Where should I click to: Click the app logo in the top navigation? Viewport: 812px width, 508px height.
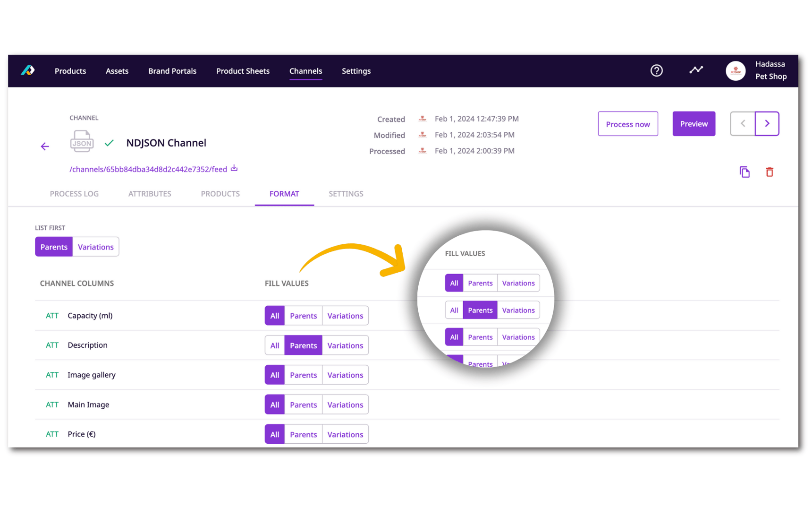coord(27,70)
